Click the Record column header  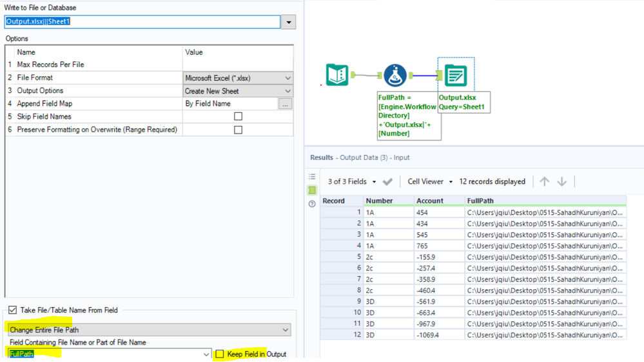pos(342,201)
